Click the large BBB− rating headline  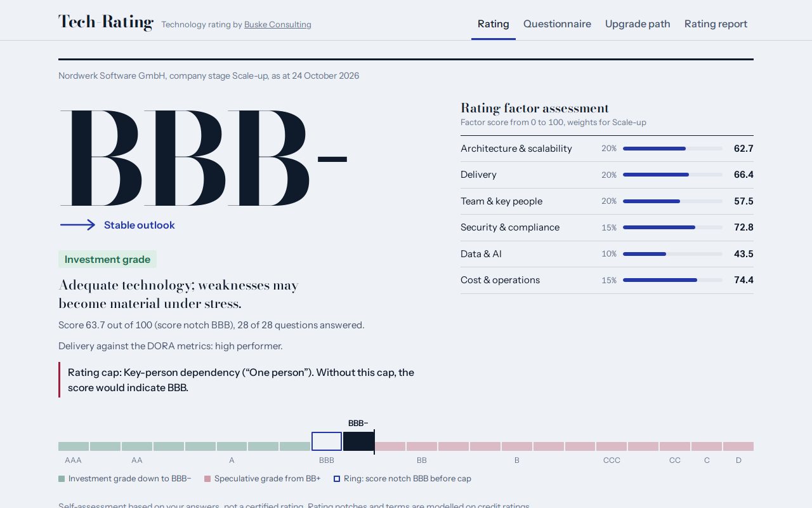(x=204, y=158)
